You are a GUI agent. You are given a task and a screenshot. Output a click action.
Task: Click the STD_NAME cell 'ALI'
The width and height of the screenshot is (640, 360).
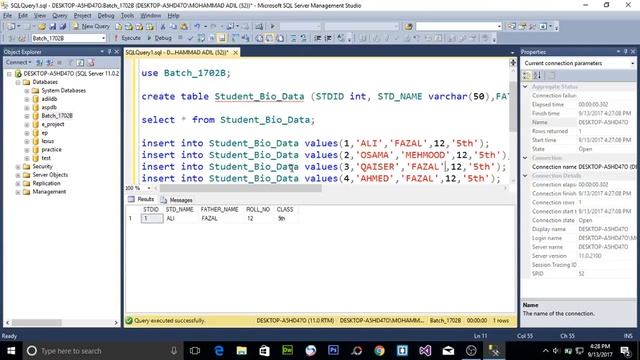click(x=181, y=218)
